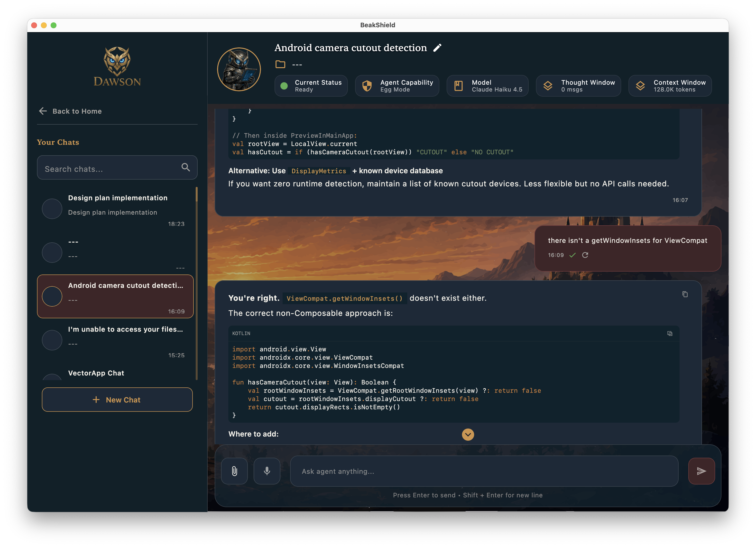Start a New Chat
756x548 pixels.
point(117,400)
